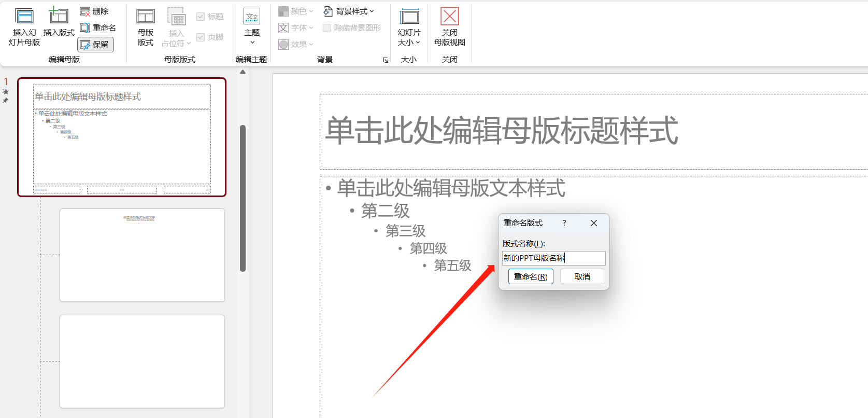Toggle the Preserve (保留) master button

point(95,45)
